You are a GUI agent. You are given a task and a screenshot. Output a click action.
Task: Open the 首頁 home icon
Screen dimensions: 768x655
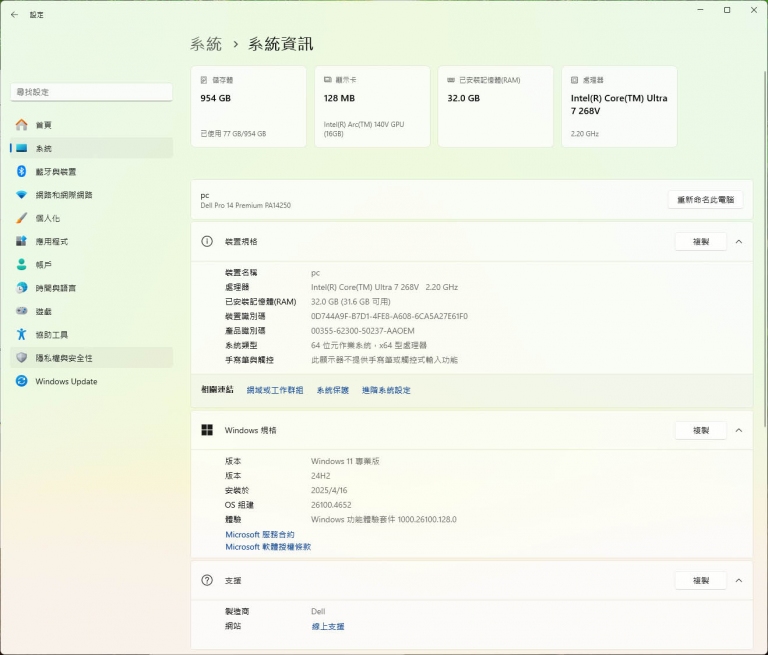[x=22, y=125]
